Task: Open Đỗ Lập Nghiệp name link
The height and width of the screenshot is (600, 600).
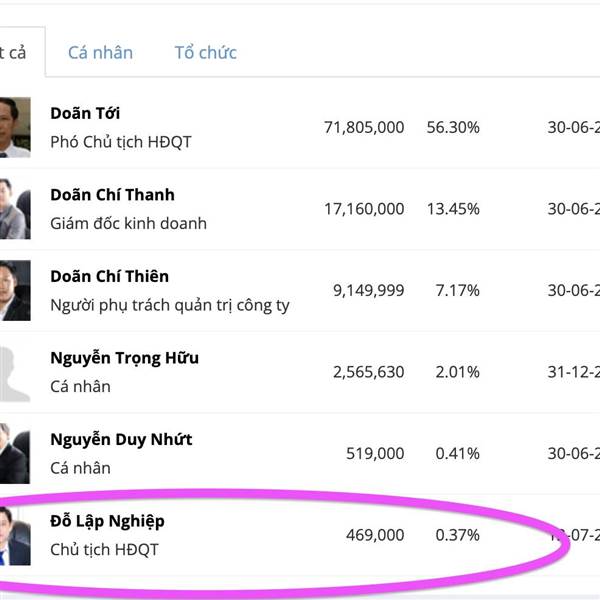Action: 107,521
